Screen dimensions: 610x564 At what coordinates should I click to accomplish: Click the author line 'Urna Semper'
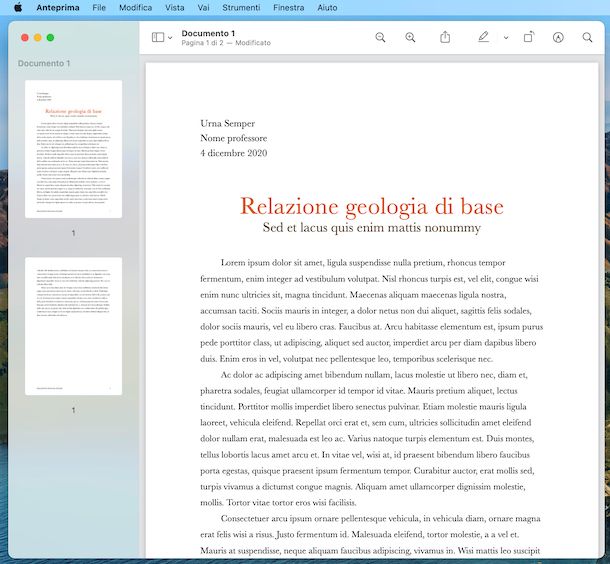click(228, 123)
